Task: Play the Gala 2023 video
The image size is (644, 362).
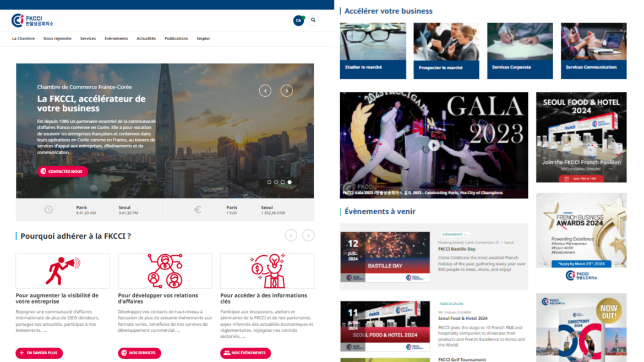Action: pyautogui.click(x=434, y=146)
